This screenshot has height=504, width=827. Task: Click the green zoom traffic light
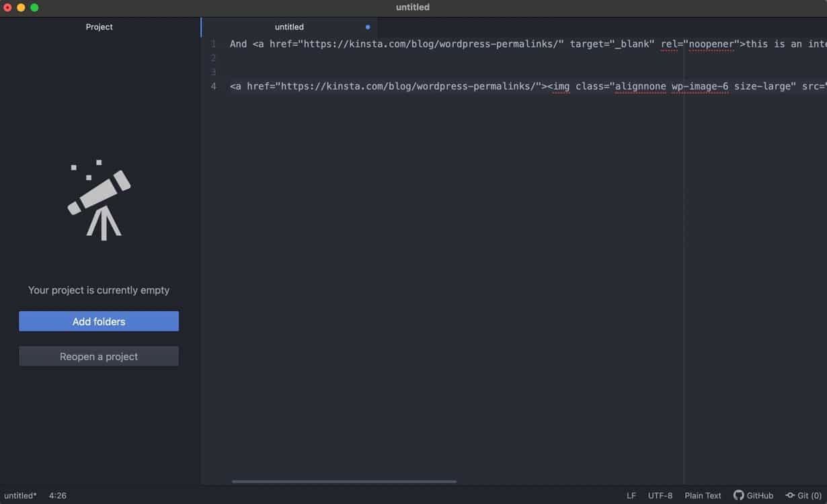point(34,7)
